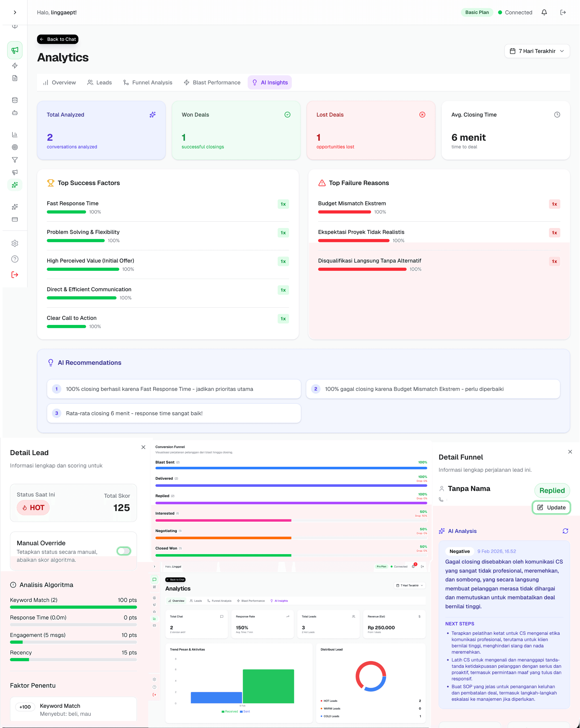Open the 7 Hari Terakhir date range dropdown
Image resolution: width=580 pixels, height=728 pixels.
[x=537, y=51]
